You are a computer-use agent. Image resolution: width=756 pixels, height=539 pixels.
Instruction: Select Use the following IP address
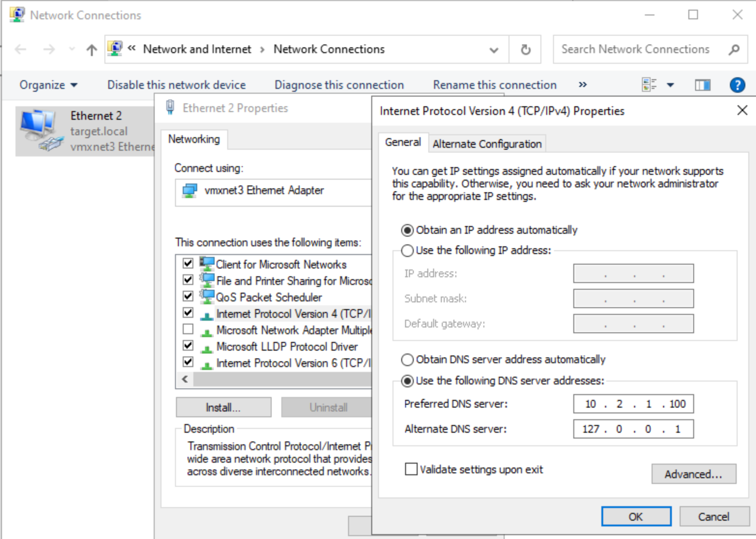[407, 250]
